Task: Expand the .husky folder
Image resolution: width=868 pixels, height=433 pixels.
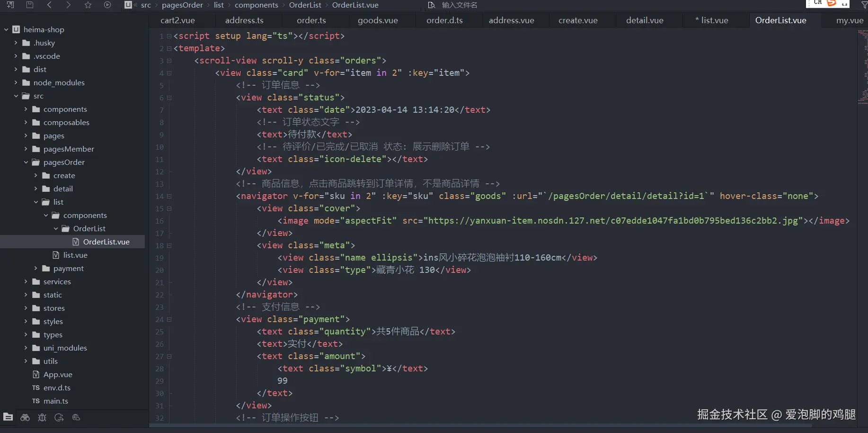Action: 16,43
